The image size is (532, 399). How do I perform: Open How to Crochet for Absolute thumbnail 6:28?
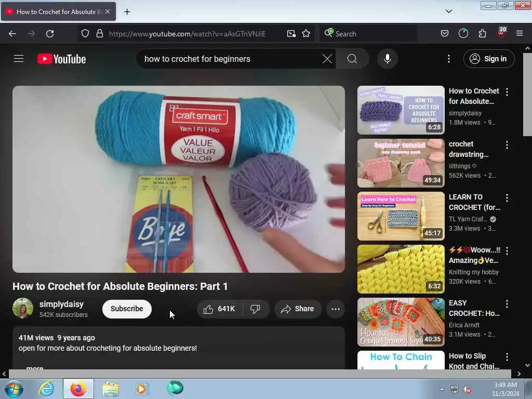pos(401,110)
